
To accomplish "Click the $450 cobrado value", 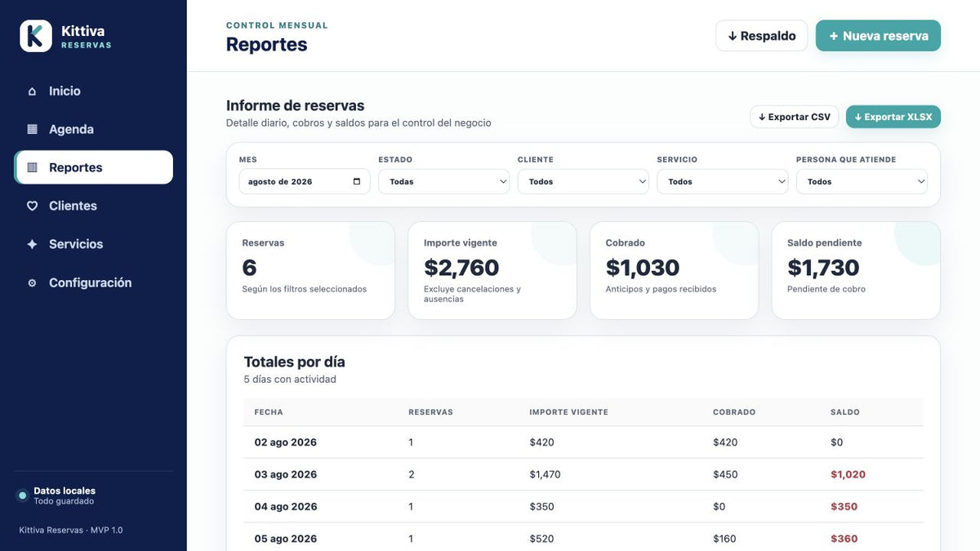I will (x=725, y=474).
